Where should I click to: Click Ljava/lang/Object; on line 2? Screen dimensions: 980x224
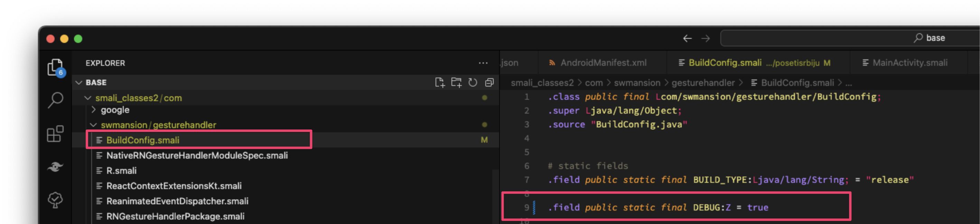click(633, 110)
